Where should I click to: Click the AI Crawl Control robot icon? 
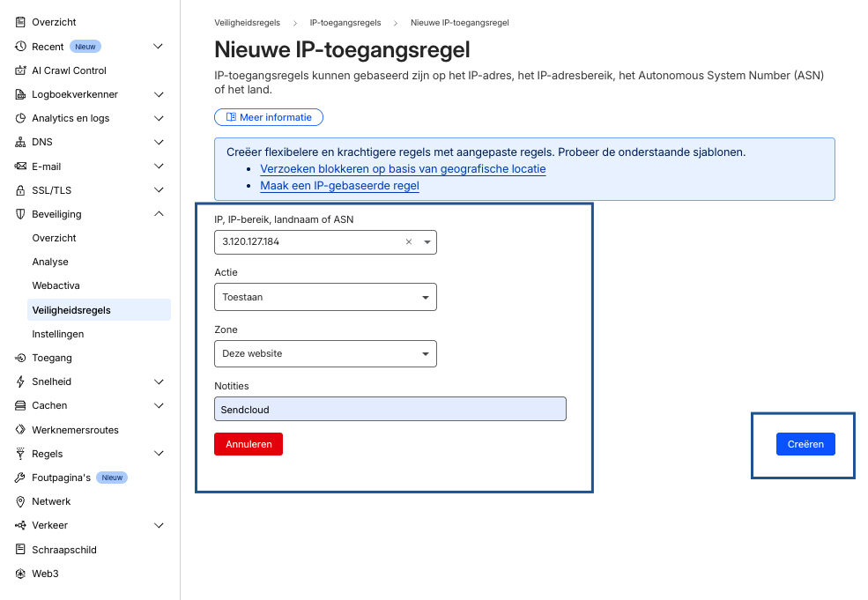coord(20,70)
